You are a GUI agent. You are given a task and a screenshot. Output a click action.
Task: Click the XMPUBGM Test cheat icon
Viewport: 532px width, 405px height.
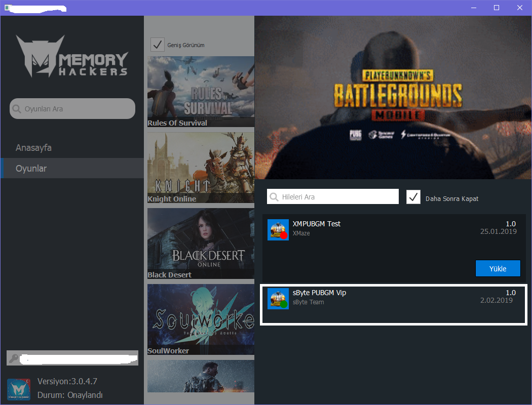[278, 230]
